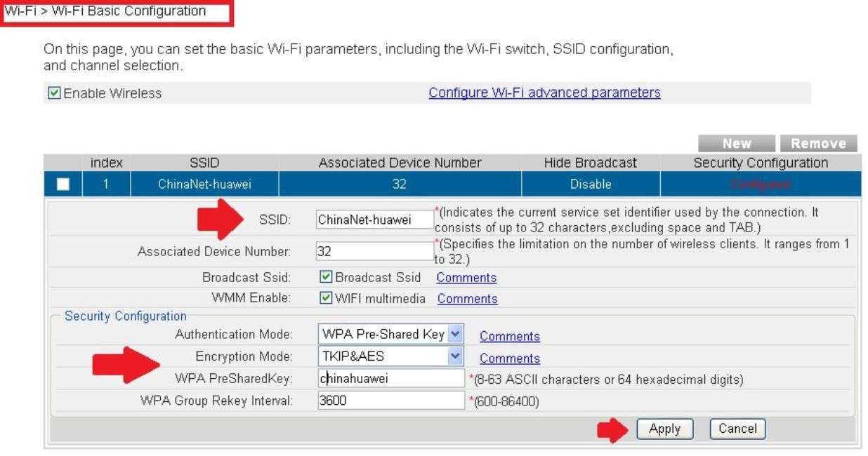
Task: Click the Associated Device Number input field
Action: coord(374,251)
